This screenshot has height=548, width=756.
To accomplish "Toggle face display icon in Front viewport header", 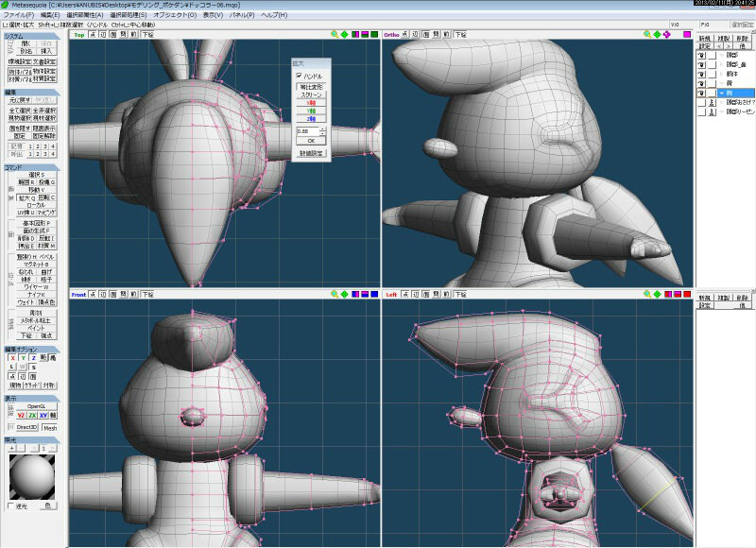I will click(113, 294).
